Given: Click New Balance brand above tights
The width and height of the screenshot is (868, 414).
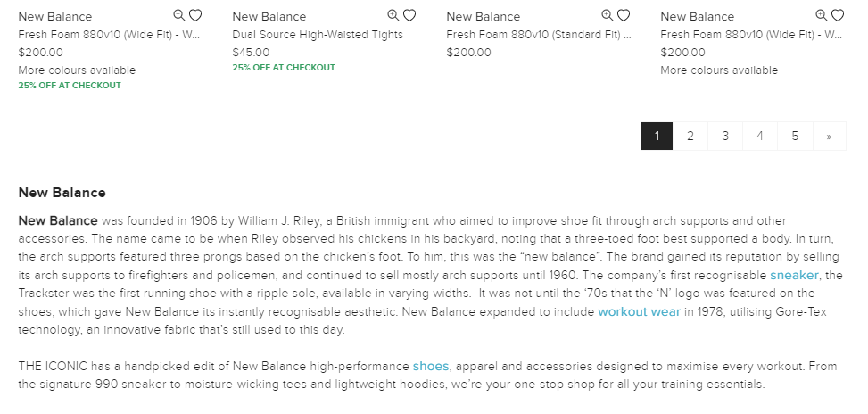Looking at the screenshot, I should pyautogui.click(x=269, y=17).
